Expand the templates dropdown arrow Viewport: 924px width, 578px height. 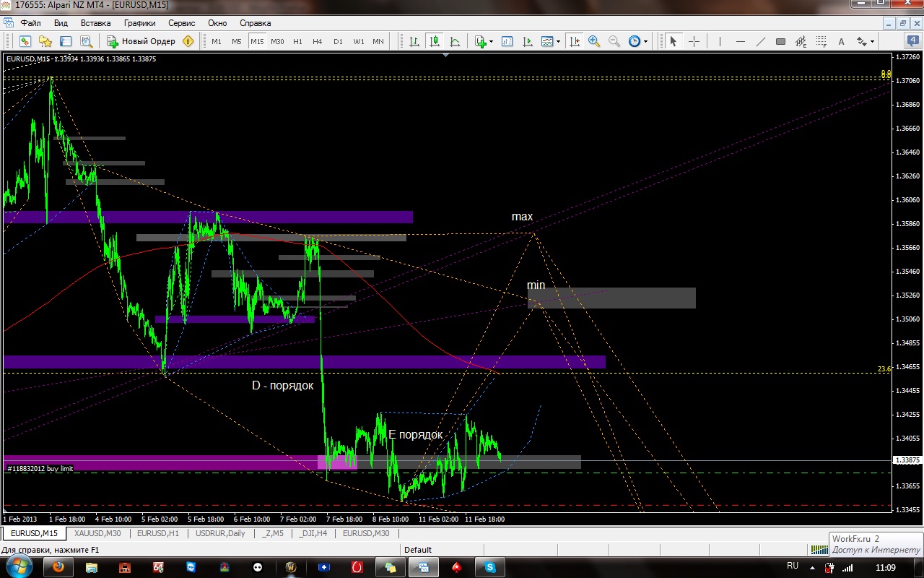(559, 41)
